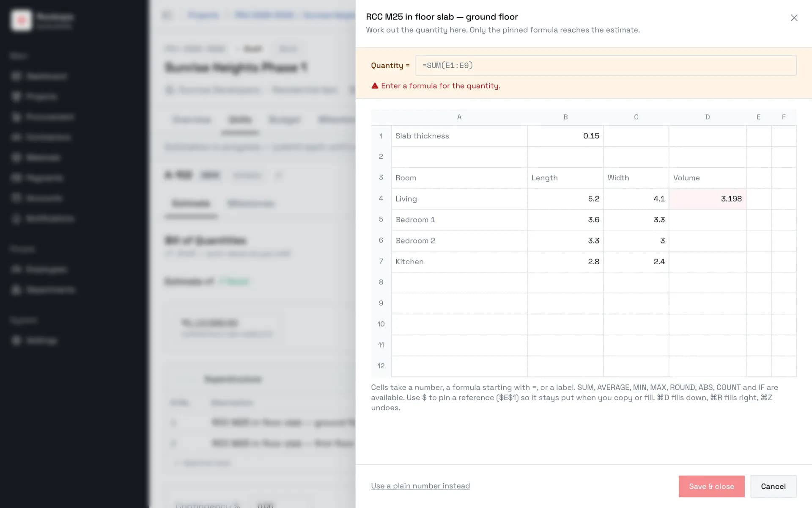812x508 pixels.
Task: Select column B header
Action: point(565,117)
